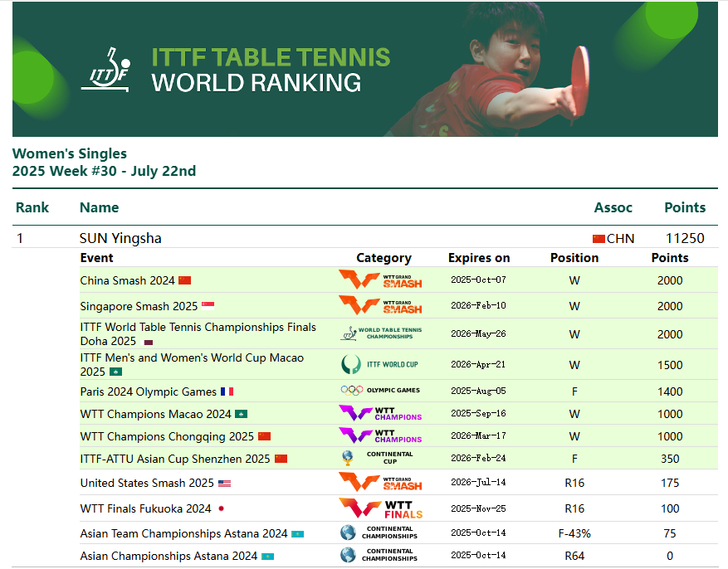This screenshot has width=728, height=569.
Task: Open the ITTF World Table Tennis Championships Finals text
Action: coord(198,334)
